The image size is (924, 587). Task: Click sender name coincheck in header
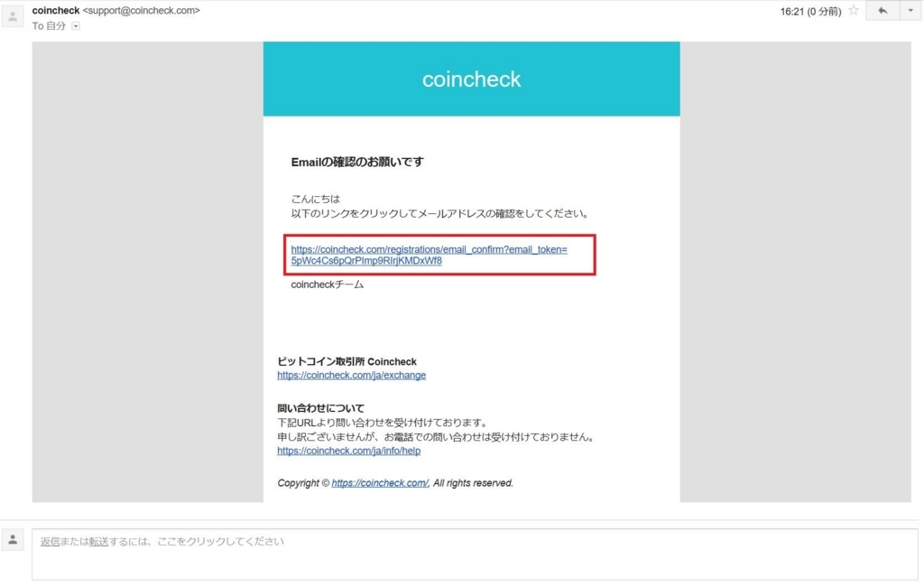coord(56,11)
